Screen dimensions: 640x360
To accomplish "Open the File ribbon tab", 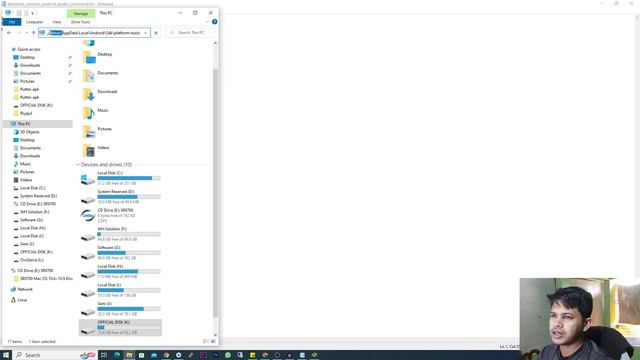I will pyautogui.click(x=12, y=22).
